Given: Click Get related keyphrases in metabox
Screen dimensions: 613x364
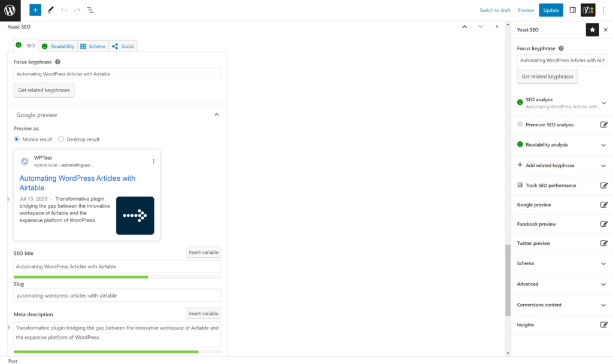Looking at the screenshot, I should pyautogui.click(x=44, y=90).
